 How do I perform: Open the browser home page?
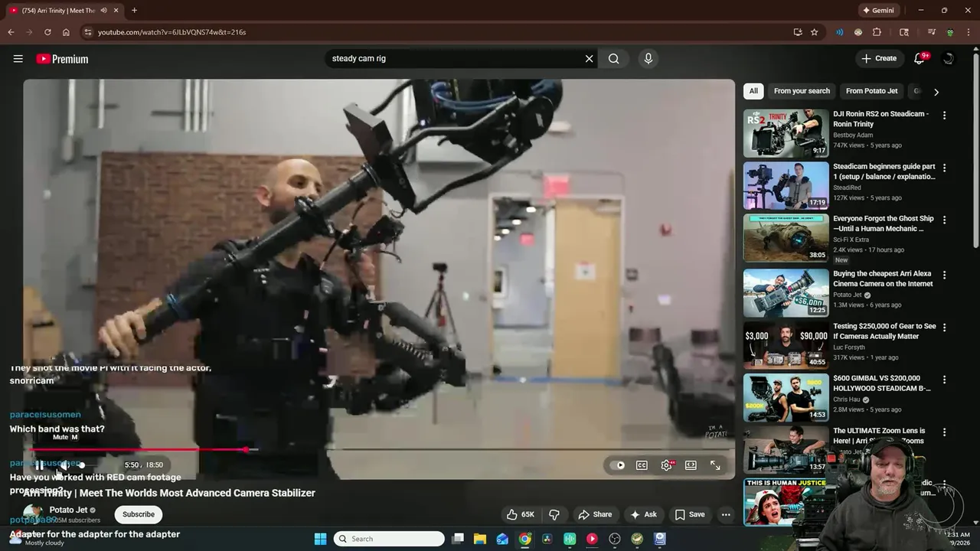66,32
